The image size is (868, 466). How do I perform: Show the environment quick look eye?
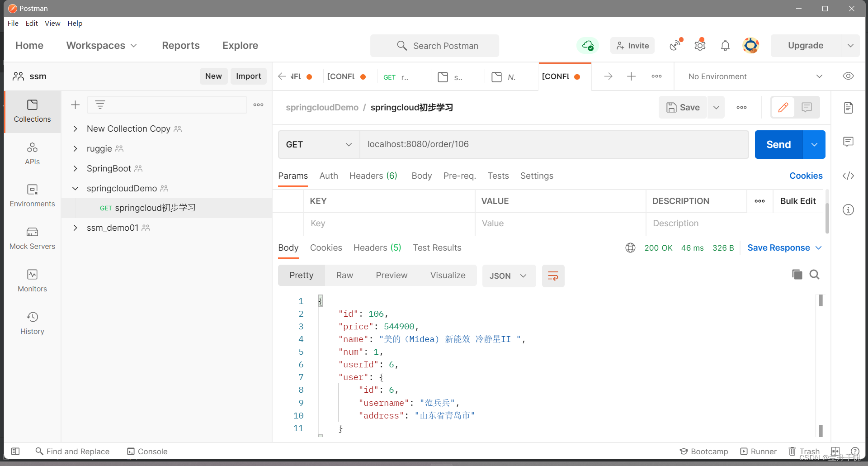tap(848, 76)
